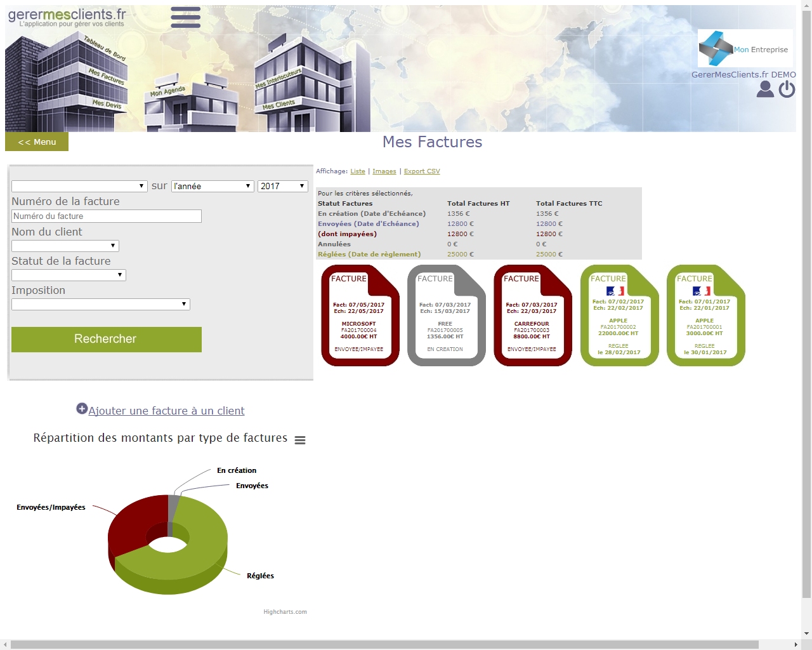Click the Réglées (Date de règlement) row
The image size is (812, 650).
479,254
